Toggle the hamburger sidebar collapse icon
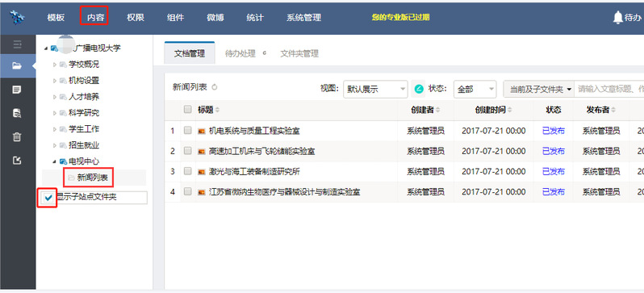The height and width of the screenshot is (293, 644). pos(17,44)
